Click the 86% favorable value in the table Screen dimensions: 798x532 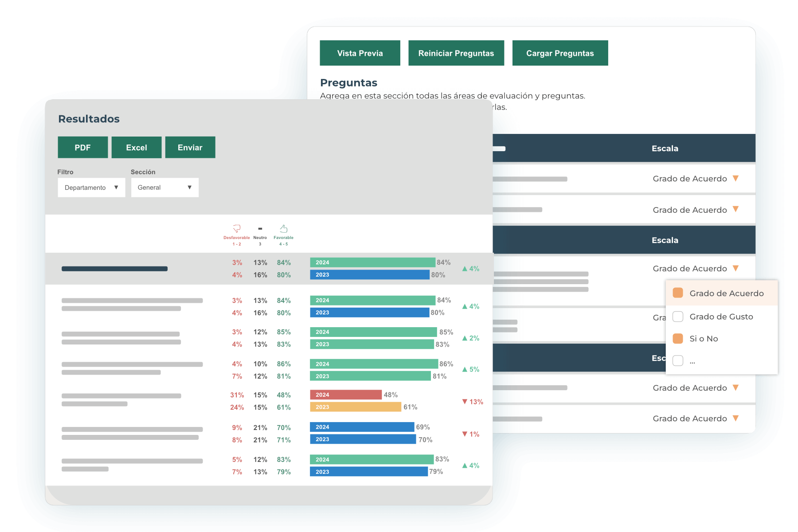coord(284,364)
